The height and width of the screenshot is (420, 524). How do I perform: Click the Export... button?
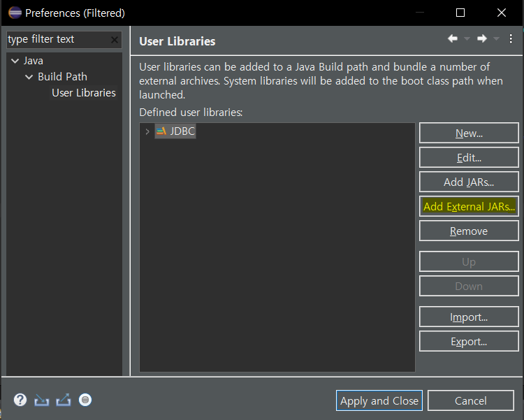tap(469, 341)
